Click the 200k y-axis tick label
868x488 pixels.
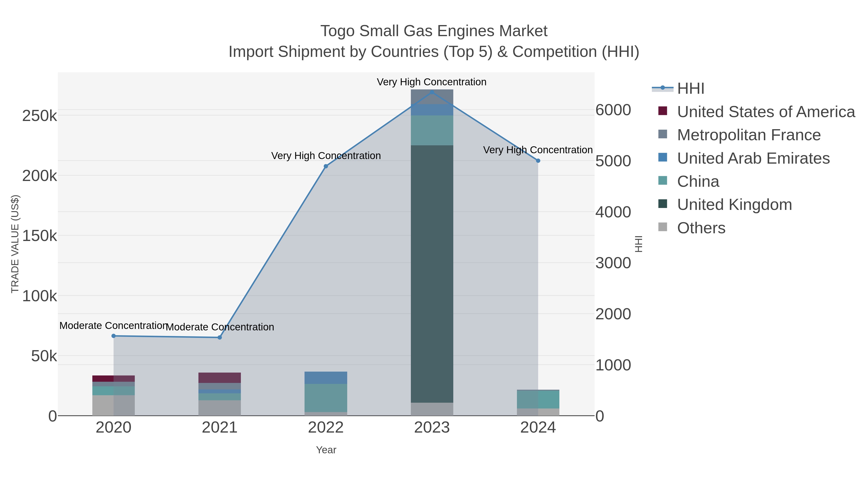(x=40, y=176)
